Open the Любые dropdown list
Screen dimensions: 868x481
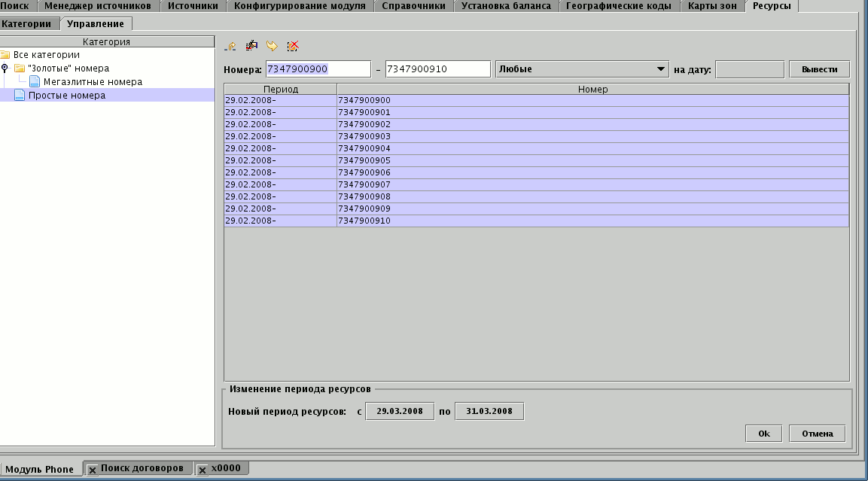tap(661, 69)
